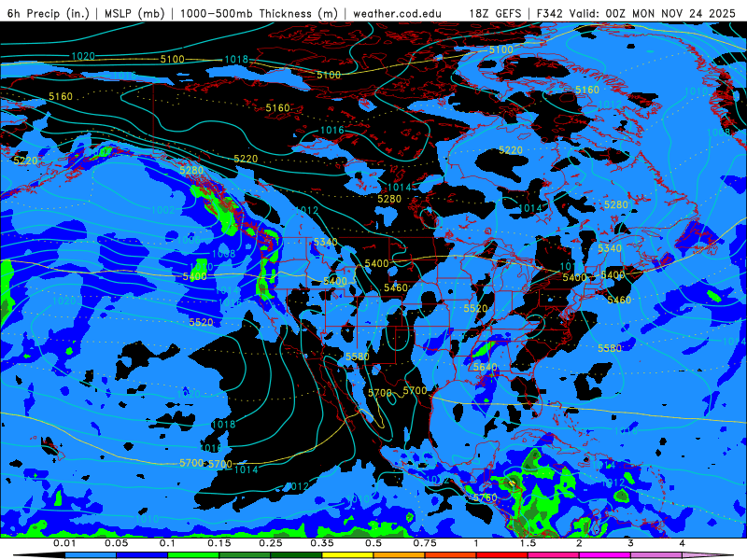Click the '0.01' legend value
The height and width of the screenshot is (560, 747).
click(64, 543)
